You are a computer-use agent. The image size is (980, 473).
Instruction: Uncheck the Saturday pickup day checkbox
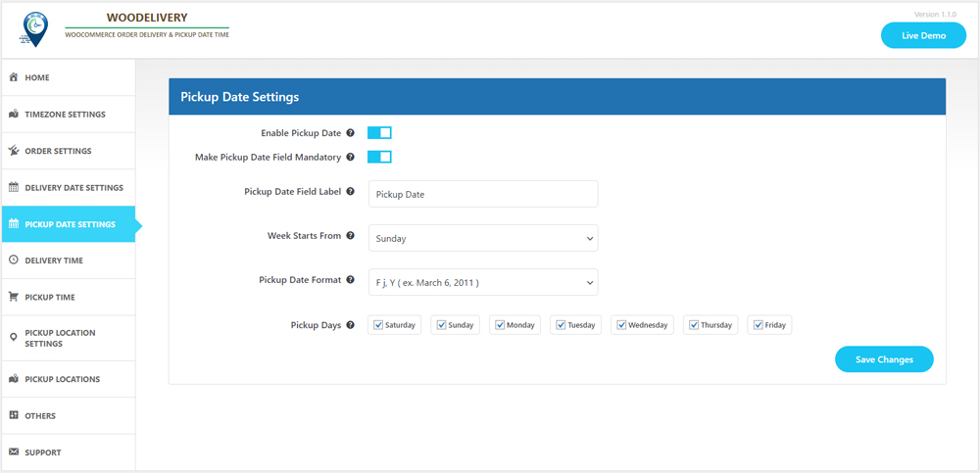click(378, 325)
